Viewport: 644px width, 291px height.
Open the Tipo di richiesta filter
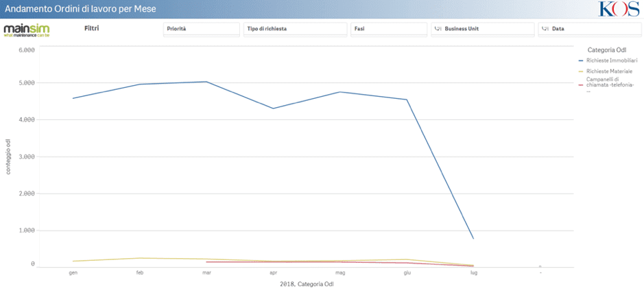pyautogui.click(x=295, y=30)
